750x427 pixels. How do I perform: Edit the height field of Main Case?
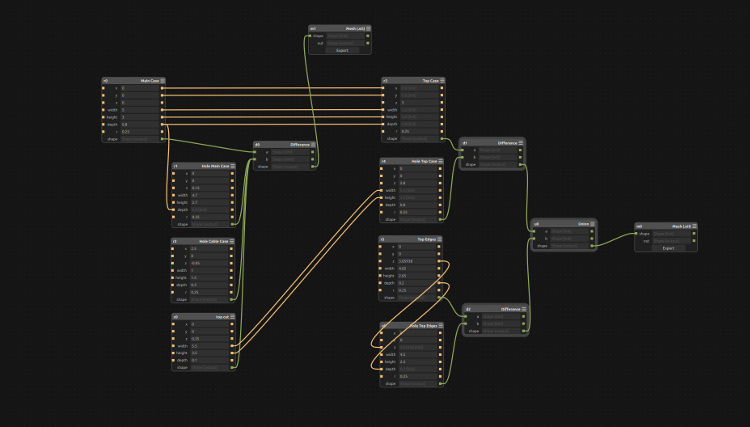click(x=140, y=117)
